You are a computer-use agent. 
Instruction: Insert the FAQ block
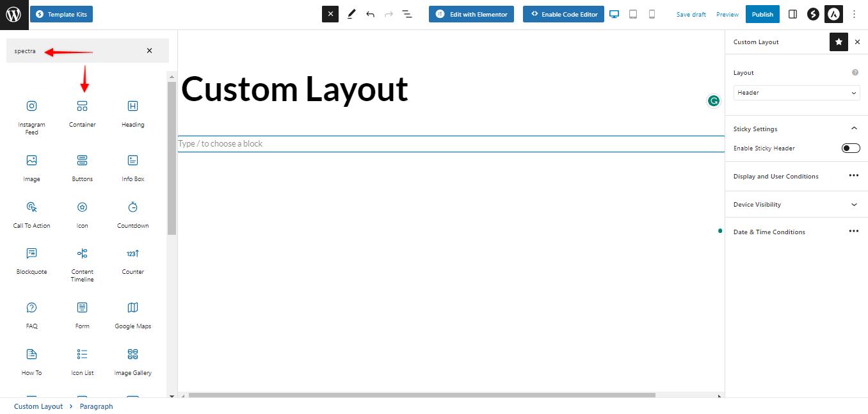(x=32, y=315)
